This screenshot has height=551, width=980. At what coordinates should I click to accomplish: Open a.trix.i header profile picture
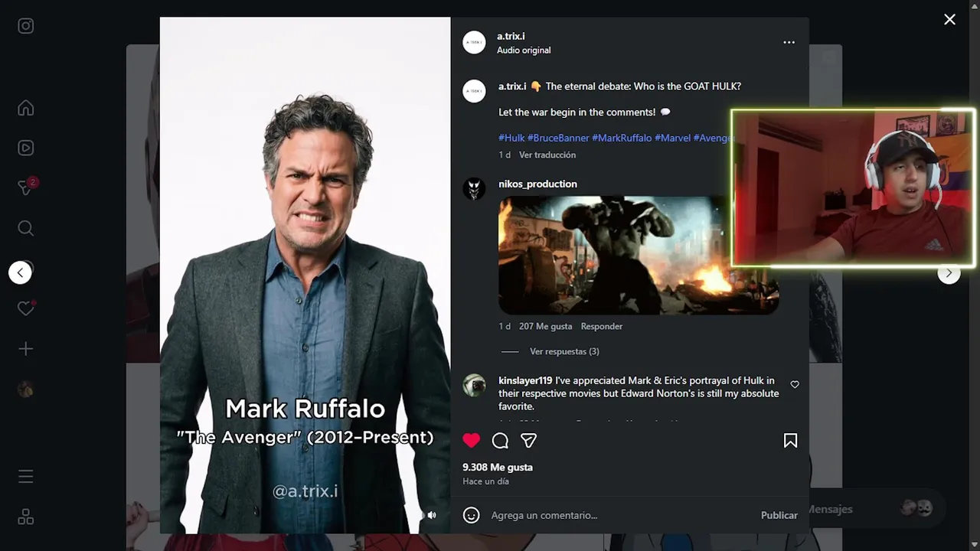tap(475, 43)
